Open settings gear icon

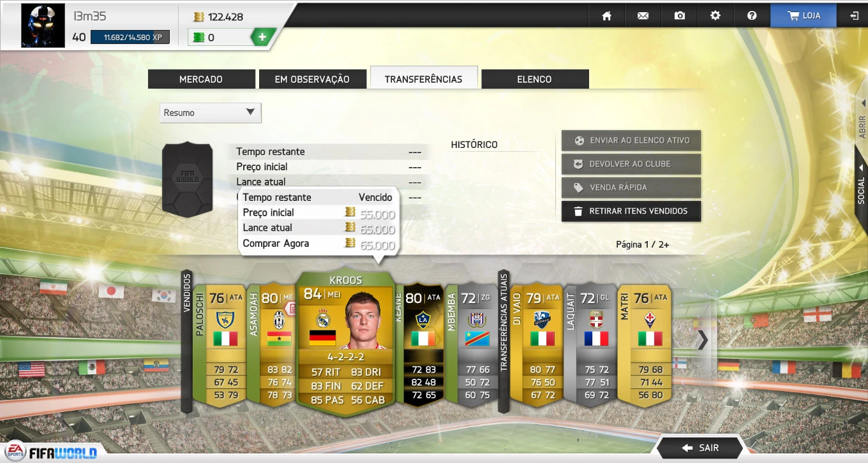(715, 16)
